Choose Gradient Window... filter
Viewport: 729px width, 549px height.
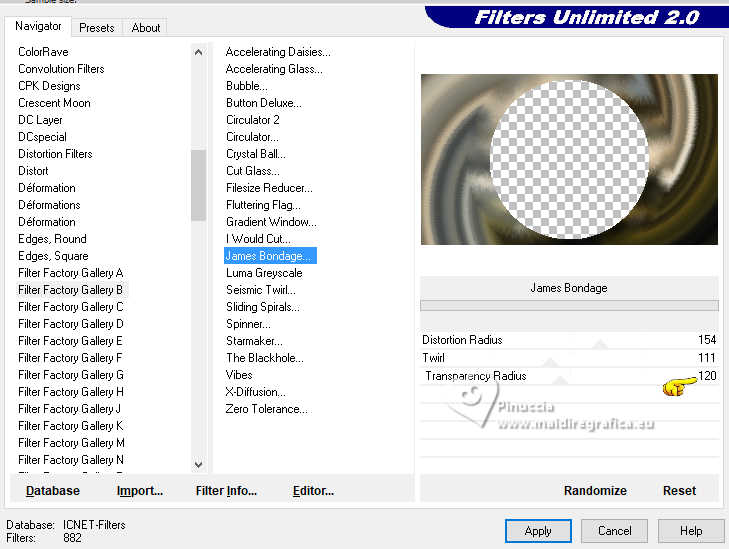[x=271, y=222]
